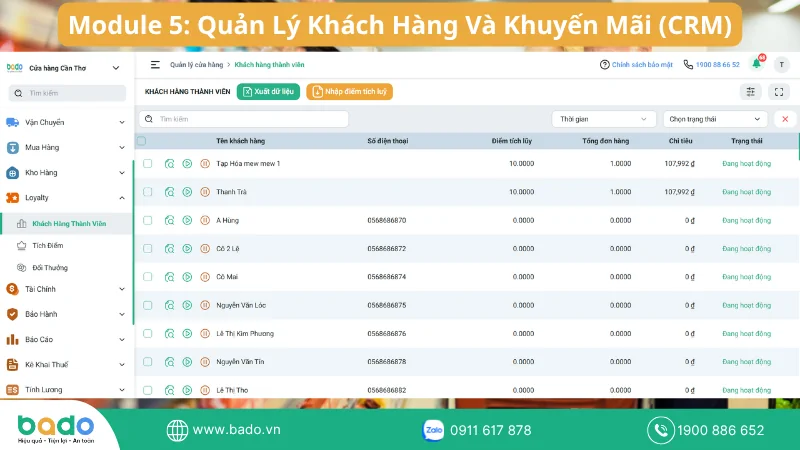Click the Nhập điểm tích lũy button
The width and height of the screenshot is (800, 450).
pos(349,91)
